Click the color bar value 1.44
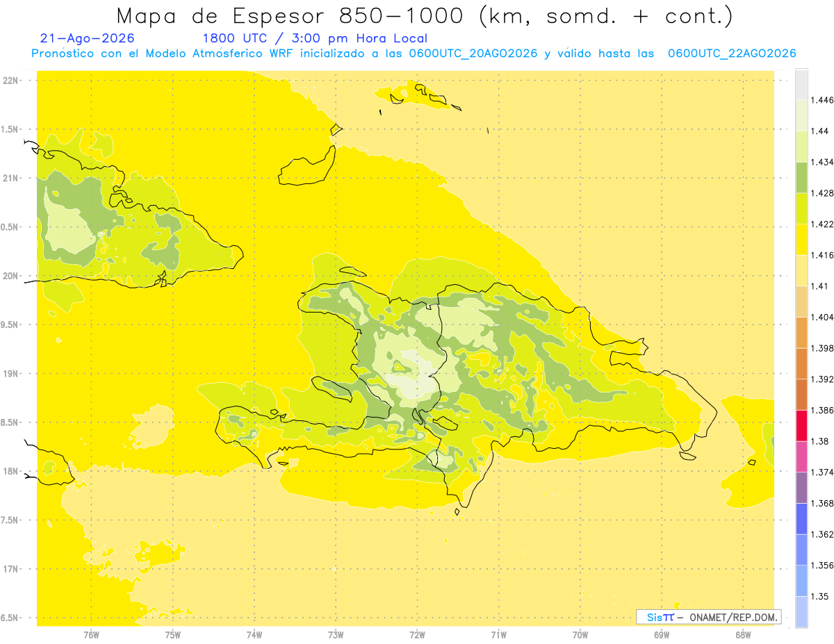 [x=820, y=131]
